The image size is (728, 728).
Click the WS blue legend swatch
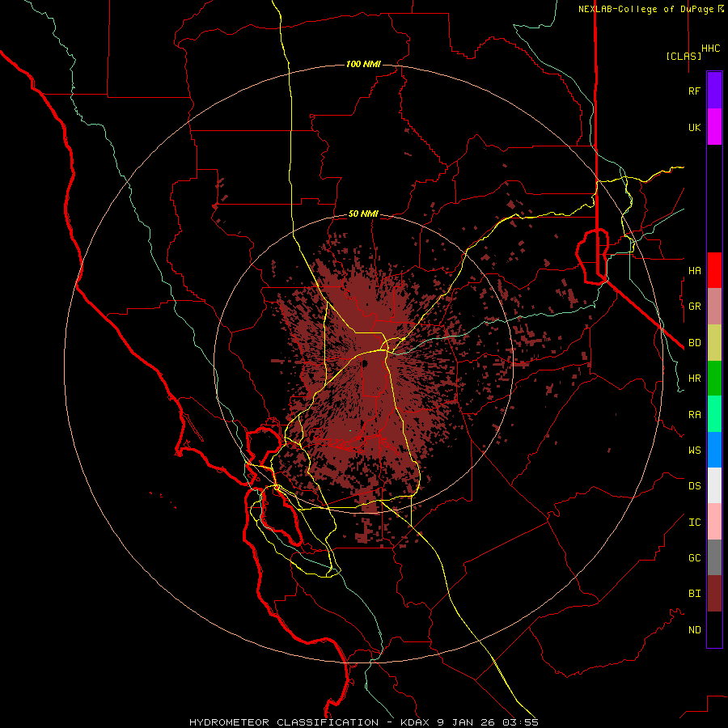(x=714, y=450)
